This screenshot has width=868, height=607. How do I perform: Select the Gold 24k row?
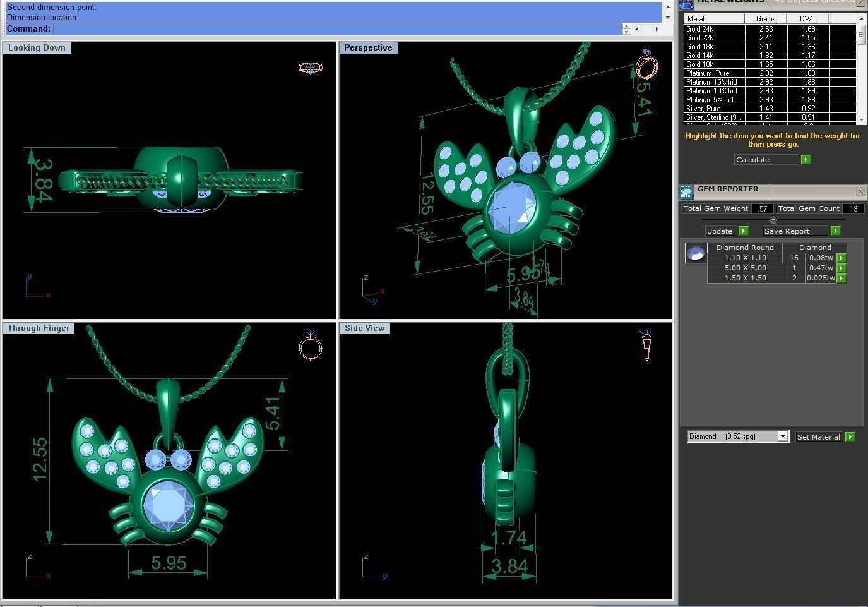click(x=770, y=29)
